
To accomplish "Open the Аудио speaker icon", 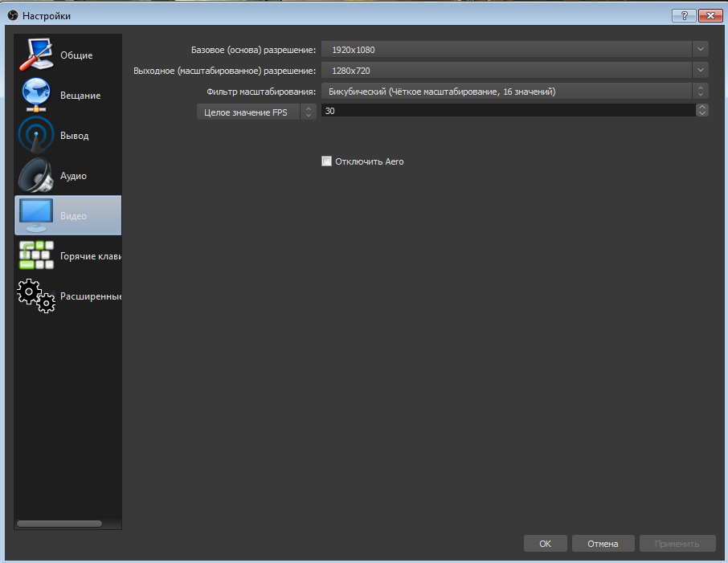I will (35, 175).
